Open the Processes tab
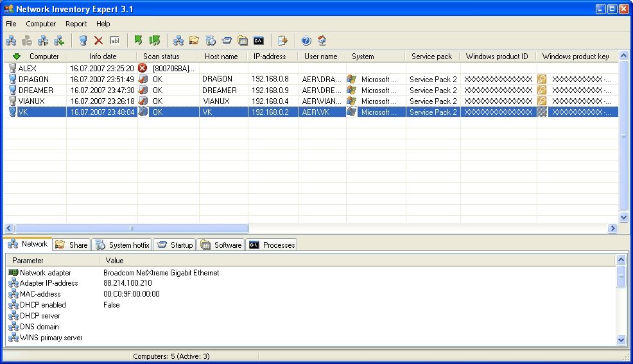The height and width of the screenshot is (364, 633). pos(272,245)
